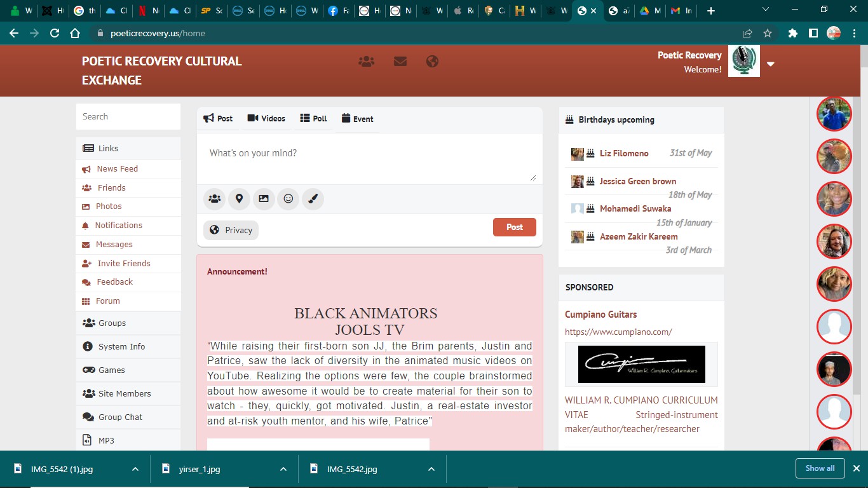Open the chevron menu for yirser_1.jpg download
This screenshot has height=488, width=868.
coord(283,469)
